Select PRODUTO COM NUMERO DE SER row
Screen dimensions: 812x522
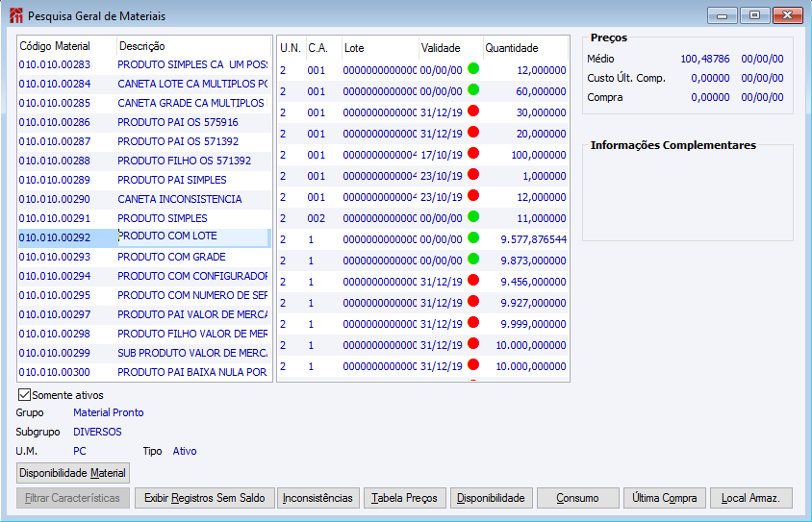(x=144, y=295)
